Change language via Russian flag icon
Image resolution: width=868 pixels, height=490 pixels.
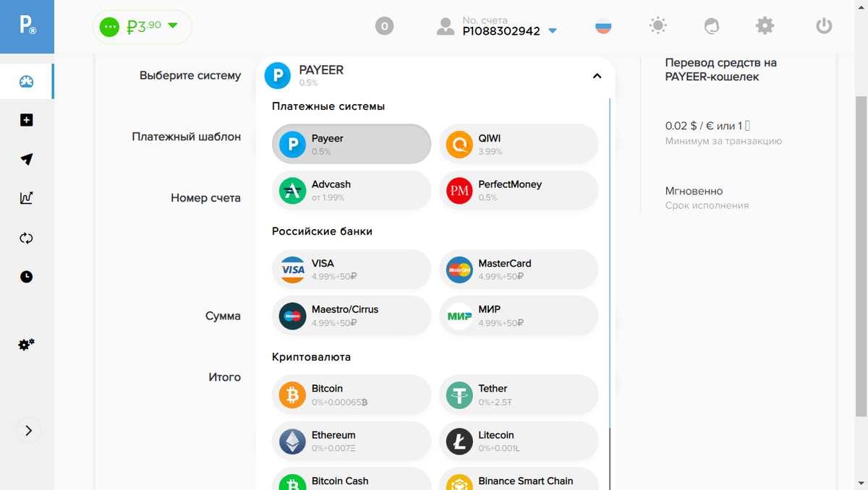coord(603,27)
